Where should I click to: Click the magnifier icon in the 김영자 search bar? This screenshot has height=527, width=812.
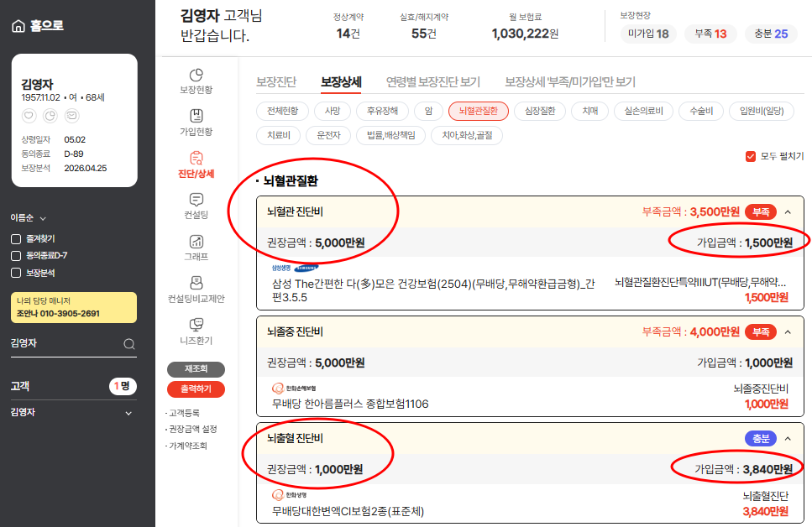pos(128,343)
